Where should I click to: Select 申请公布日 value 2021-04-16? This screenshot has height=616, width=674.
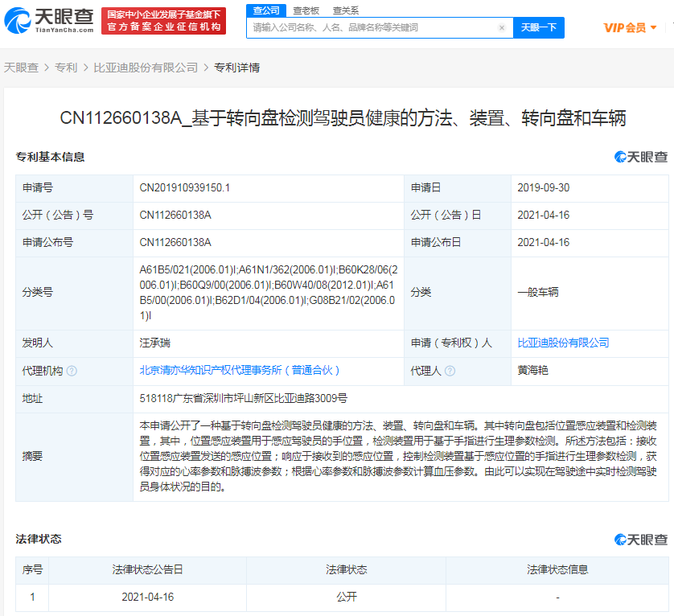544,242
